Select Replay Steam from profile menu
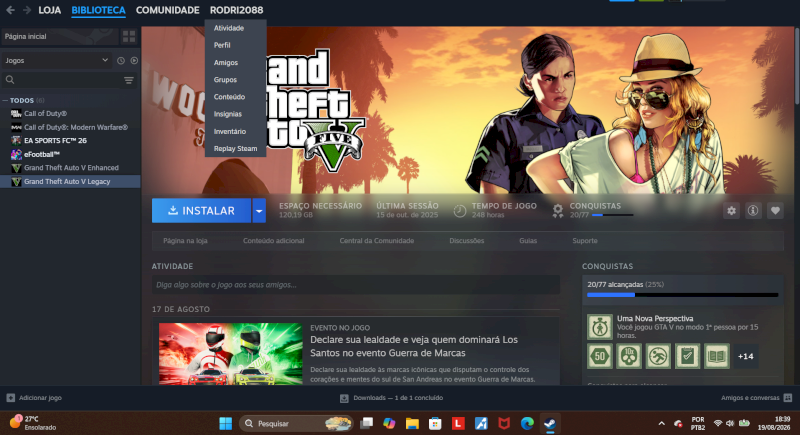This screenshot has height=435, width=800. [235, 149]
